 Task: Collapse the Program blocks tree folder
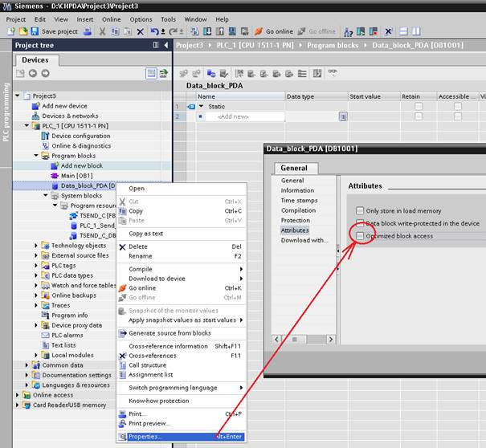click(x=36, y=156)
